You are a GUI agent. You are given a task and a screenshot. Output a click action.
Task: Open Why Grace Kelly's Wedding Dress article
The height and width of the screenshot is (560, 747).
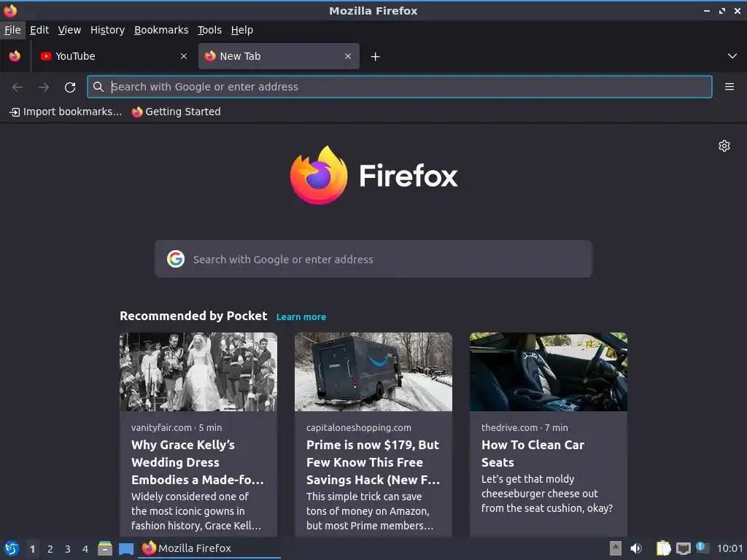pos(197,462)
